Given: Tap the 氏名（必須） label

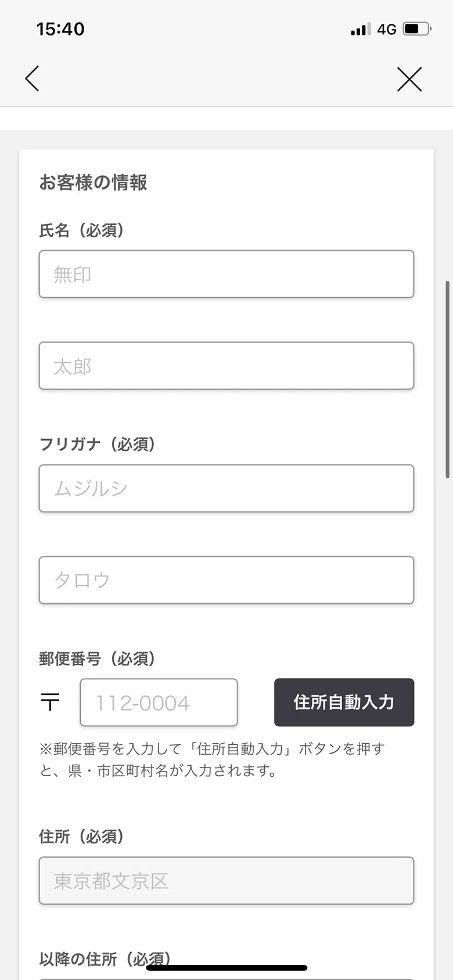Looking at the screenshot, I should pos(81,230).
